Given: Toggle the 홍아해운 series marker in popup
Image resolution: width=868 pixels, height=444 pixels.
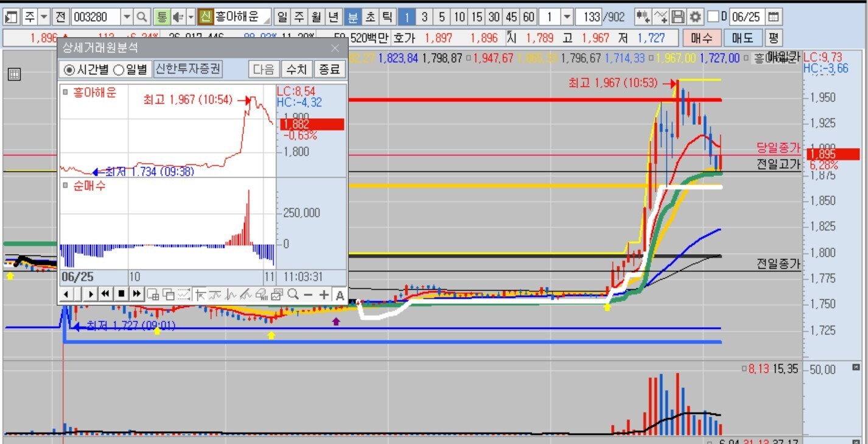Looking at the screenshot, I should coord(66,92).
